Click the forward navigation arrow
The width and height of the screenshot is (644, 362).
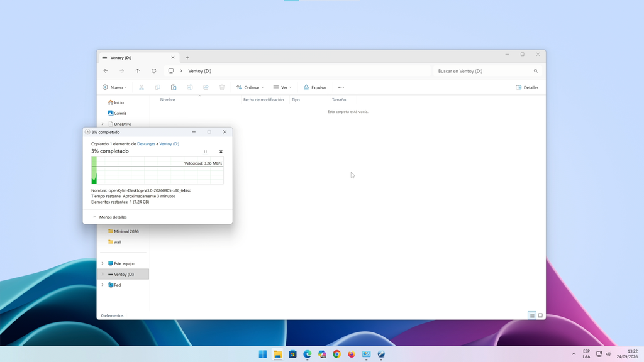[121, 71]
